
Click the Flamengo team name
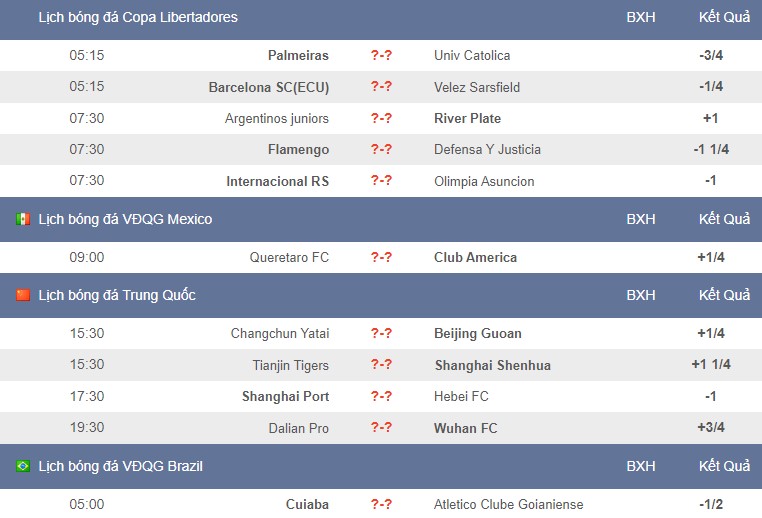[x=298, y=150]
